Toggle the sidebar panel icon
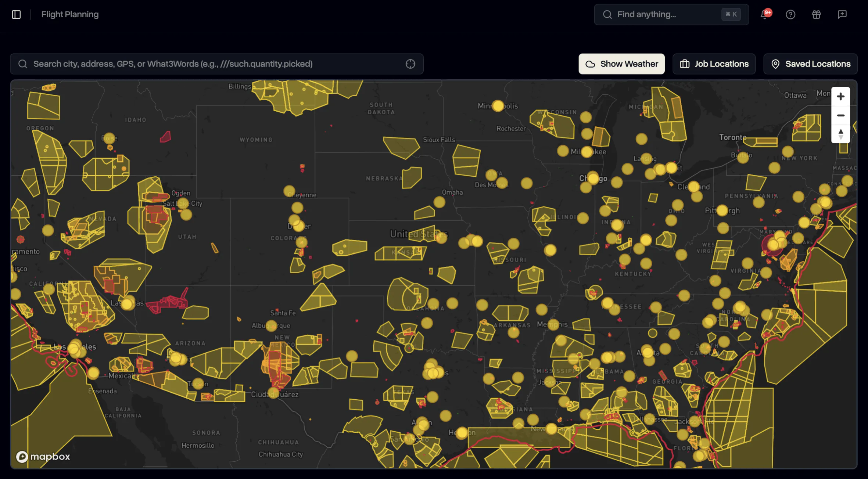The width and height of the screenshot is (868, 479). pos(16,14)
